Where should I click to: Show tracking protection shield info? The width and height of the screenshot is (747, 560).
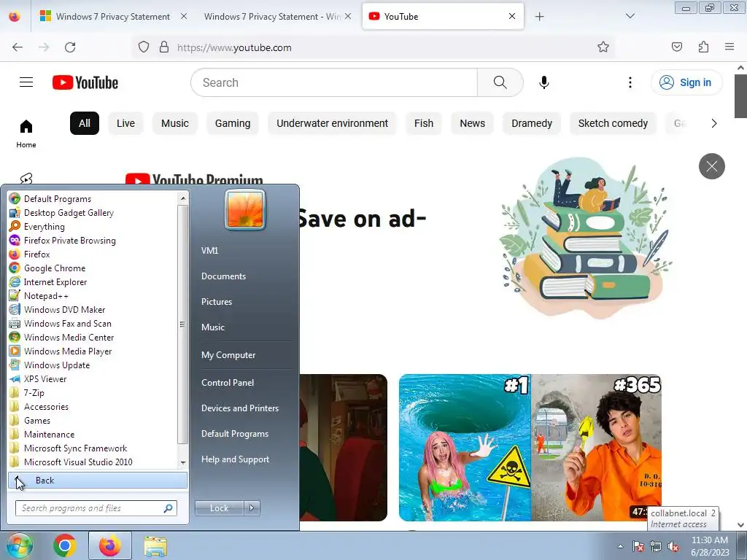[144, 47]
